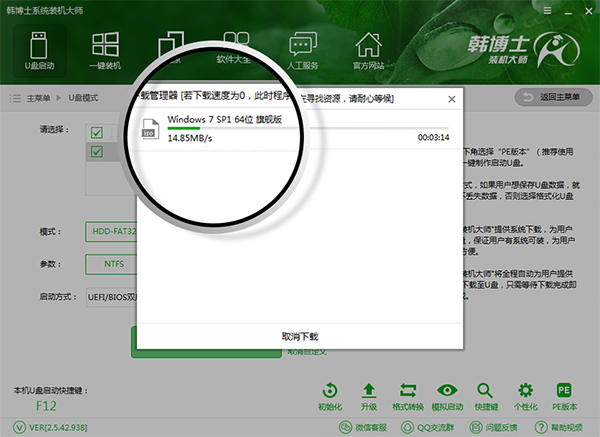Screen dimensions: 600x437
Task: Click the 升级 upgrade icon
Action: coord(369,396)
